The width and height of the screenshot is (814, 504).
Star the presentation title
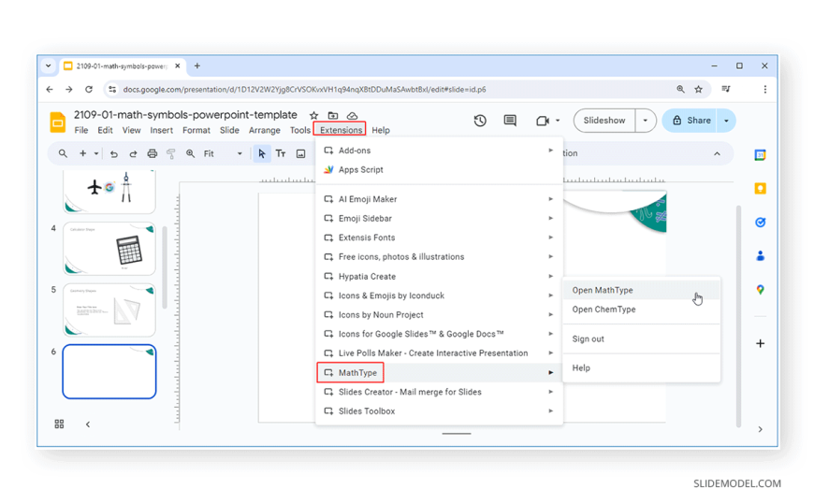click(313, 115)
